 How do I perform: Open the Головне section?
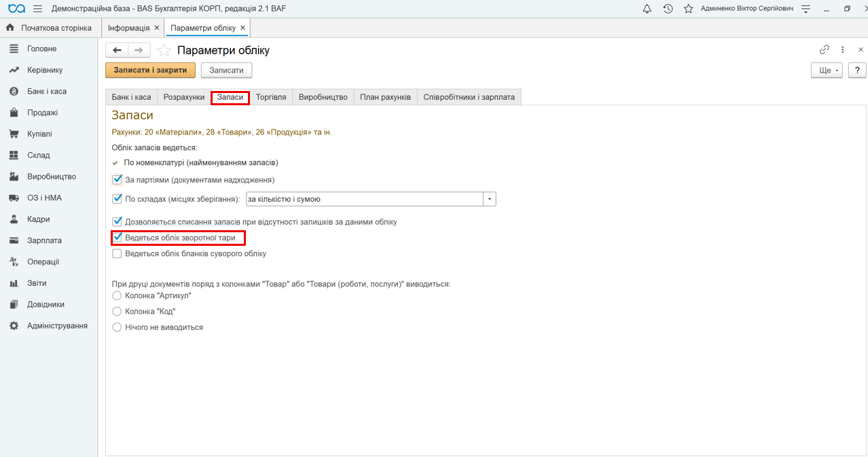pos(49,49)
